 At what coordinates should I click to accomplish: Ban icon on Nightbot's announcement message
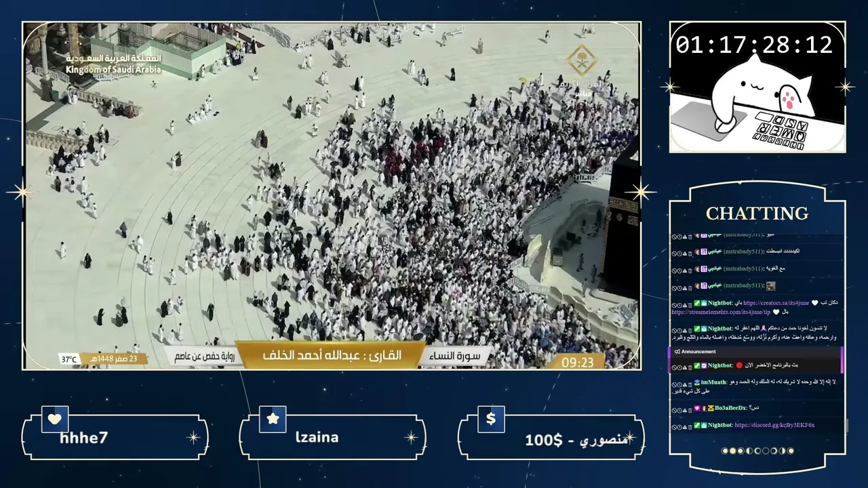coord(674,367)
